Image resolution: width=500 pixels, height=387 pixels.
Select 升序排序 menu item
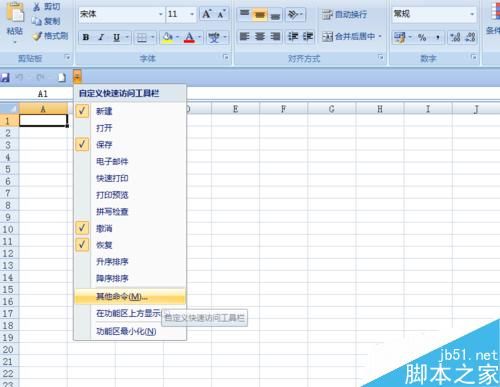pyautogui.click(x=129, y=262)
